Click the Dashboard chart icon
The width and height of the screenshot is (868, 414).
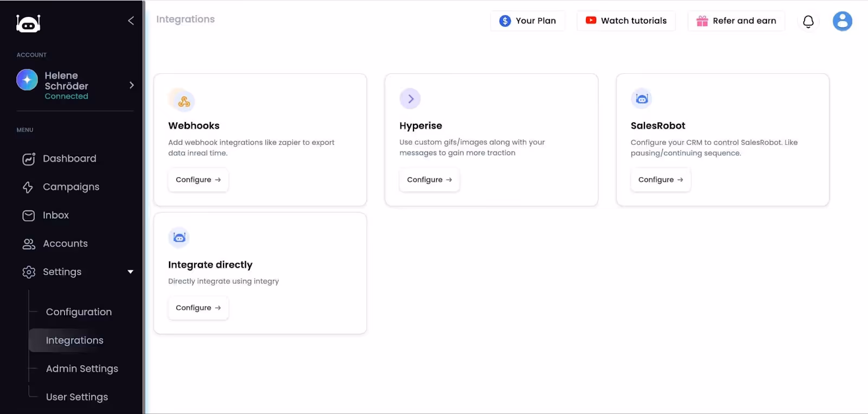point(29,159)
